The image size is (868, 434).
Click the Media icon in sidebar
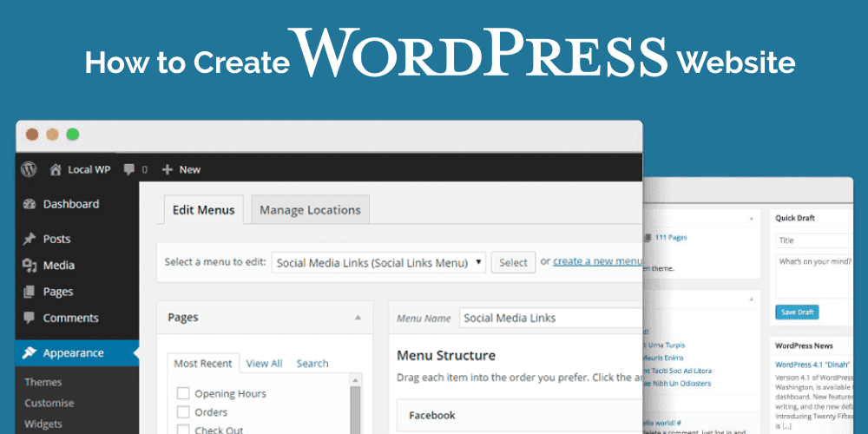click(x=30, y=266)
